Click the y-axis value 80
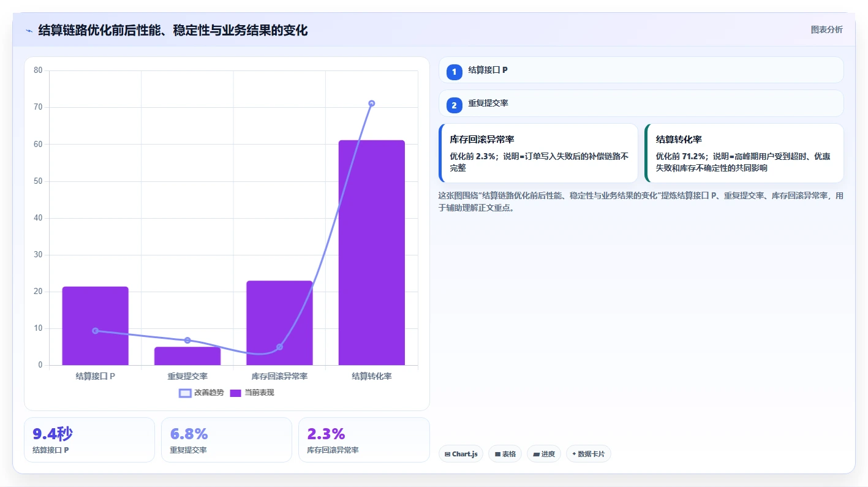The width and height of the screenshot is (868, 487). pyautogui.click(x=38, y=70)
